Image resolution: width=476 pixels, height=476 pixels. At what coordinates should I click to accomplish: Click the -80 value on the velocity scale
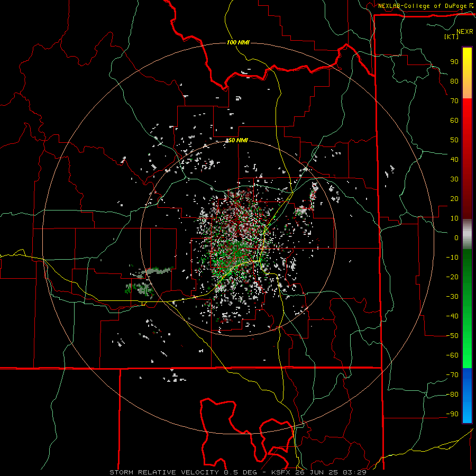(x=452, y=395)
